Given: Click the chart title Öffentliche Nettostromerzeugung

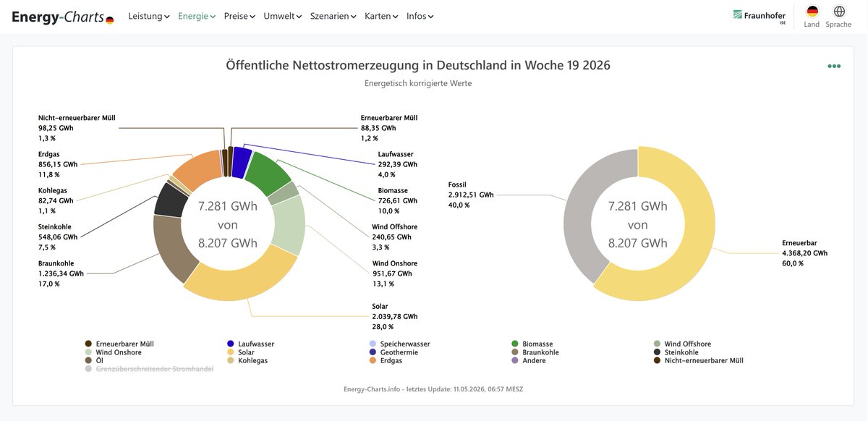Looking at the screenshot, I should 418,65.
